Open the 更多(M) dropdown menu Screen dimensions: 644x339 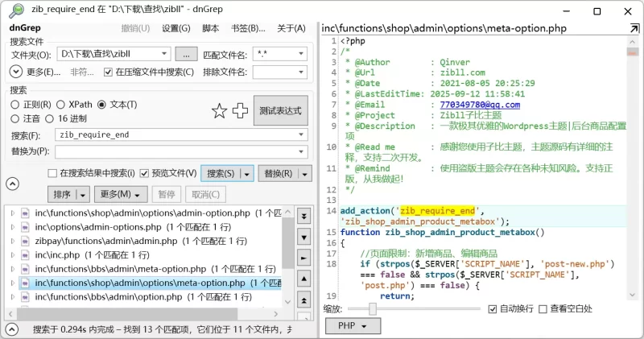point(121,194)
